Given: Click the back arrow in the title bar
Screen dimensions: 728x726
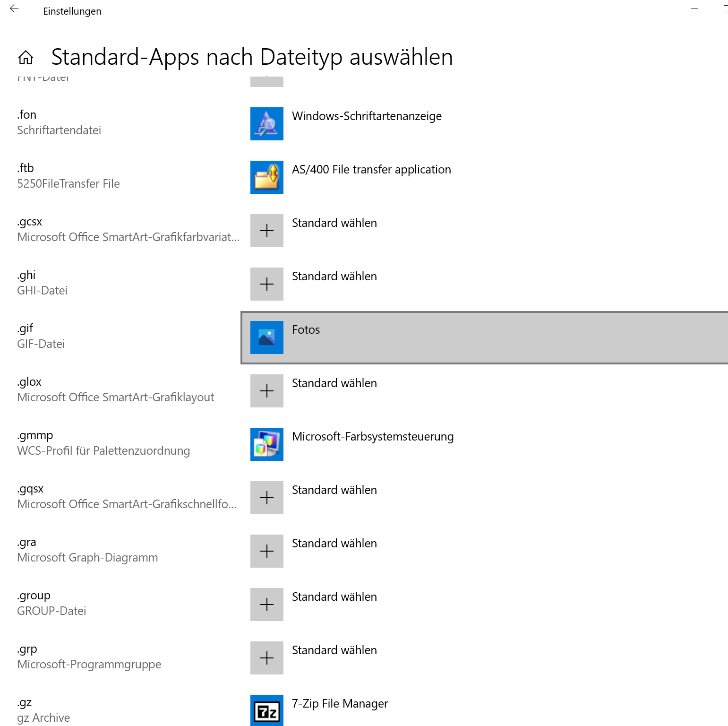Looking at the screenshot, I should click(14, 9).
